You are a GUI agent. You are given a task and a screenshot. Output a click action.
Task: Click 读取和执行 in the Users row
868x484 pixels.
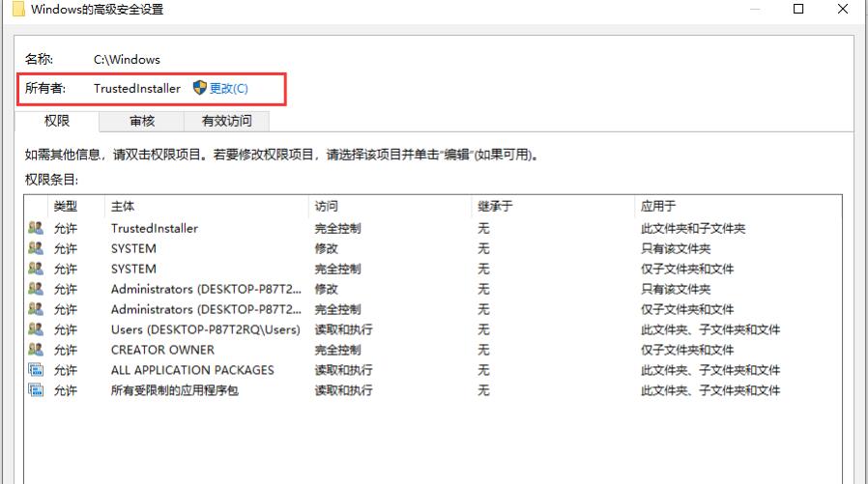click(x=344, y=329)
